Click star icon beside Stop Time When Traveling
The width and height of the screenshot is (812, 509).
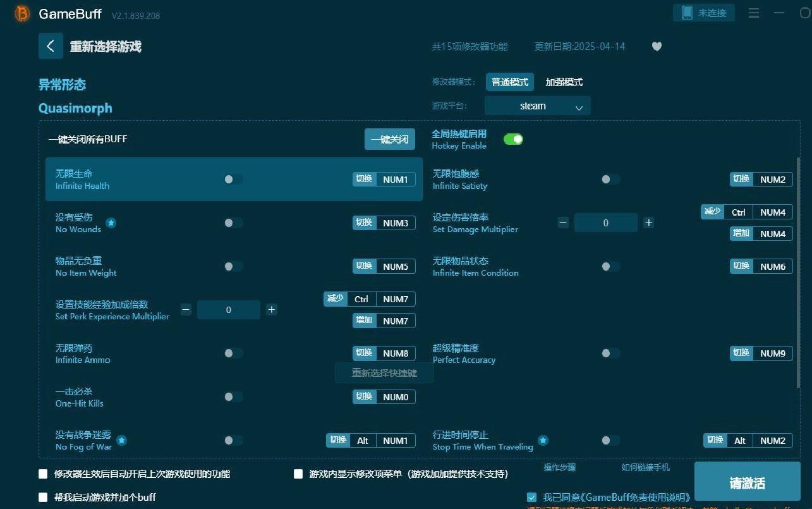tap(543, 440)
